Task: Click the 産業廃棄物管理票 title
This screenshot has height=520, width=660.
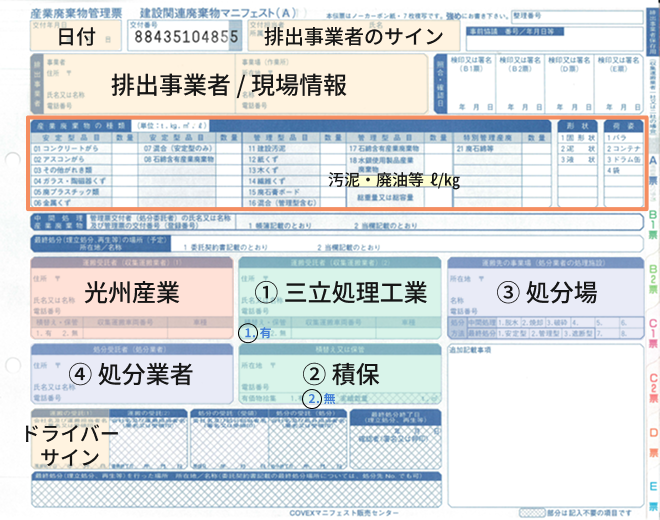Action: point(76,13)
